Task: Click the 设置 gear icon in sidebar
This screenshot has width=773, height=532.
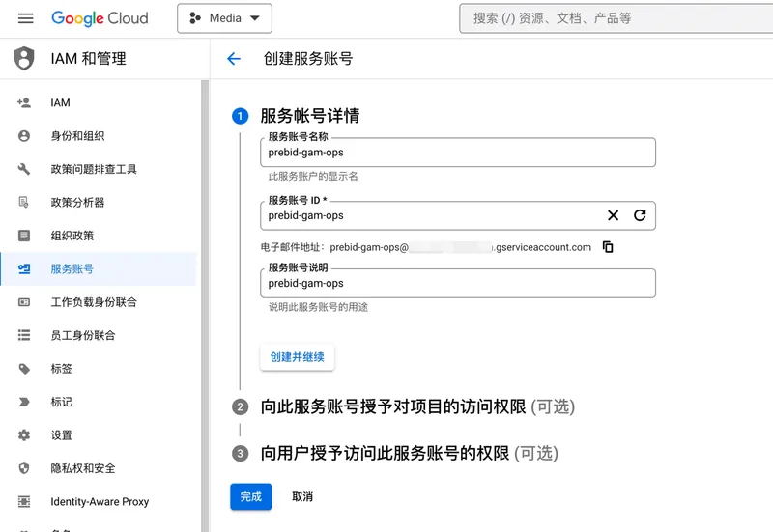Action: click(x=24, y=435)
